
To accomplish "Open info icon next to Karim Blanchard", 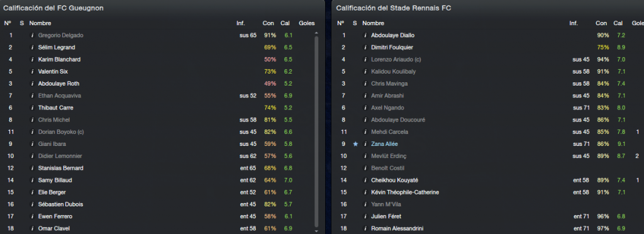I will pos(32,60).
